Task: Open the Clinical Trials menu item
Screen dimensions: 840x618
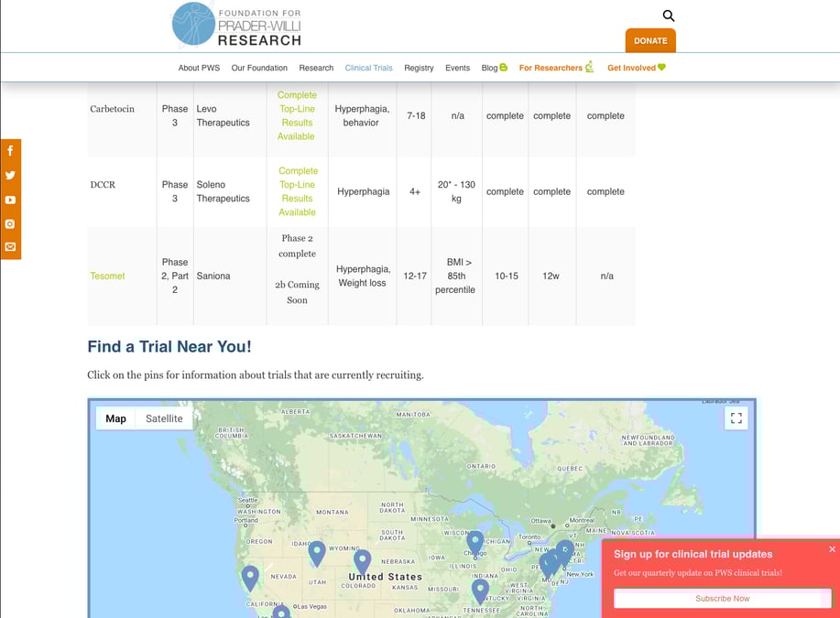Action: pyautogui.click(x=368, y=68)
